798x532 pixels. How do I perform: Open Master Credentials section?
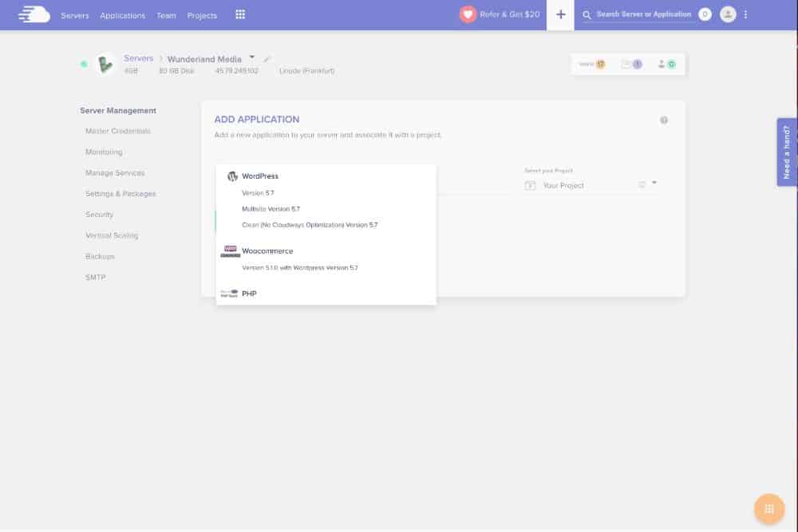[118, 132]
